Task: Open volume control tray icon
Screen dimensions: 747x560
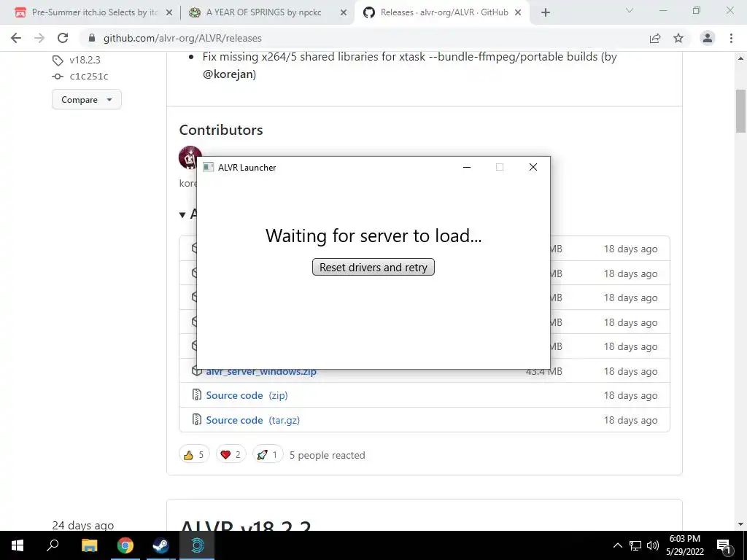Action: tap(653, 545)
